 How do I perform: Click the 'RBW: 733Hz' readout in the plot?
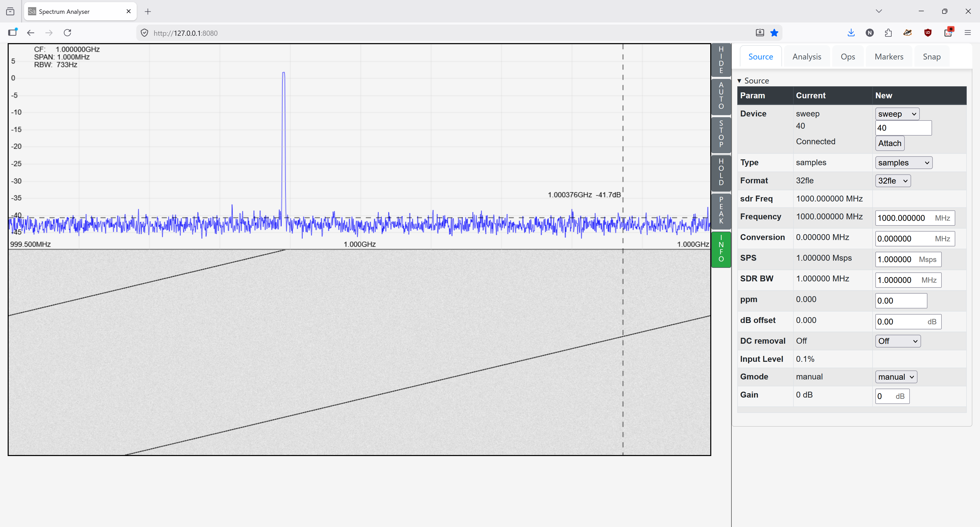coord(56,65)
